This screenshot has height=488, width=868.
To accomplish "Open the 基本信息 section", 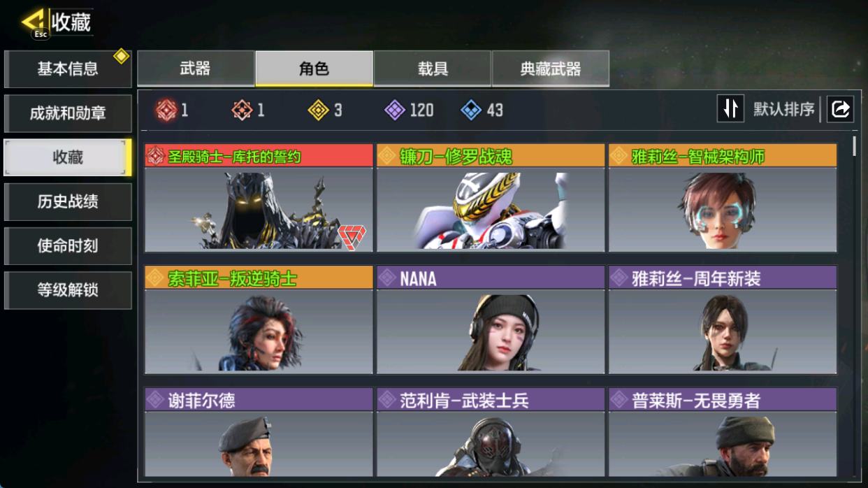I will click(68, 69).
